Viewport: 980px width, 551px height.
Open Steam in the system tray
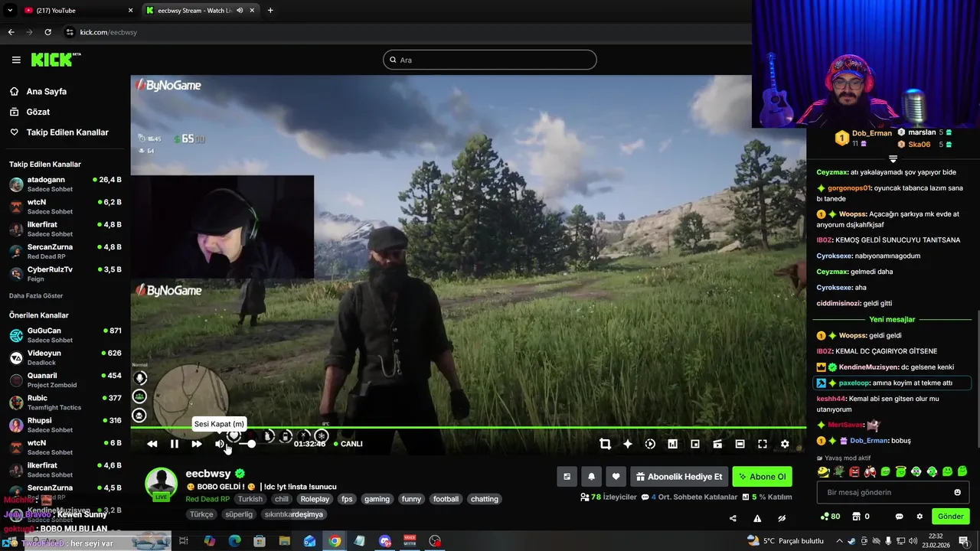tap(852, 541)
